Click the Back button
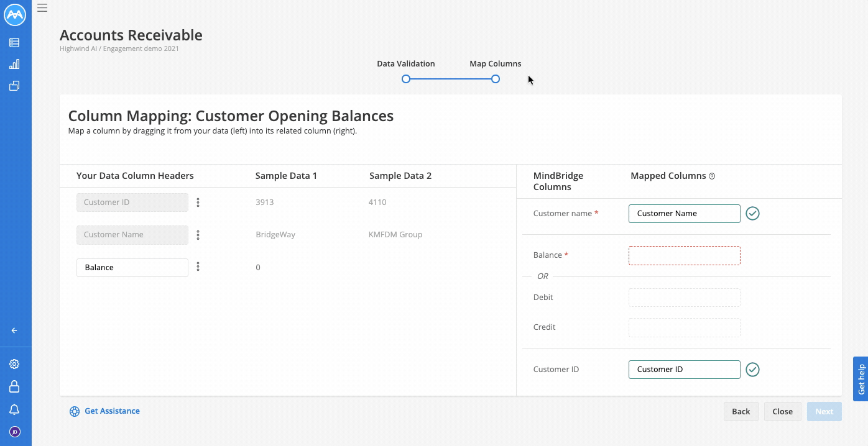868x446 pixels. (x=741, y=412)
